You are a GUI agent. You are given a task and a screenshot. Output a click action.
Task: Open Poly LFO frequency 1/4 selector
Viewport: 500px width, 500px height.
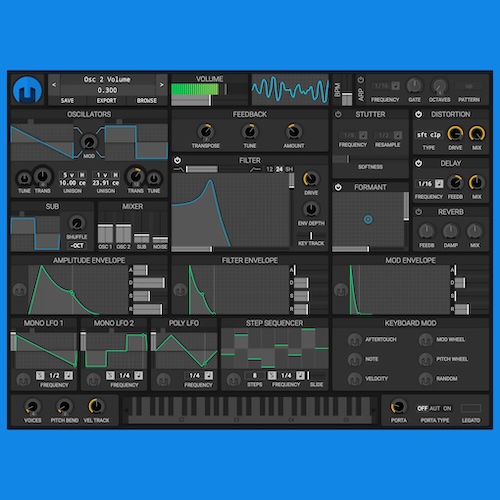coord(195,376)
